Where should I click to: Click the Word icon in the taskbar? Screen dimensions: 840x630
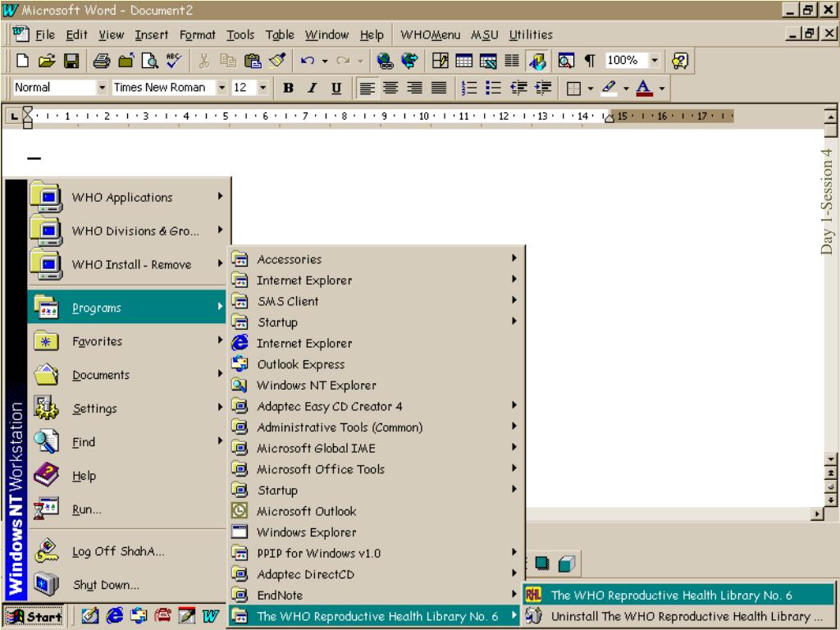pyautogui.click(x=211, y=616)
